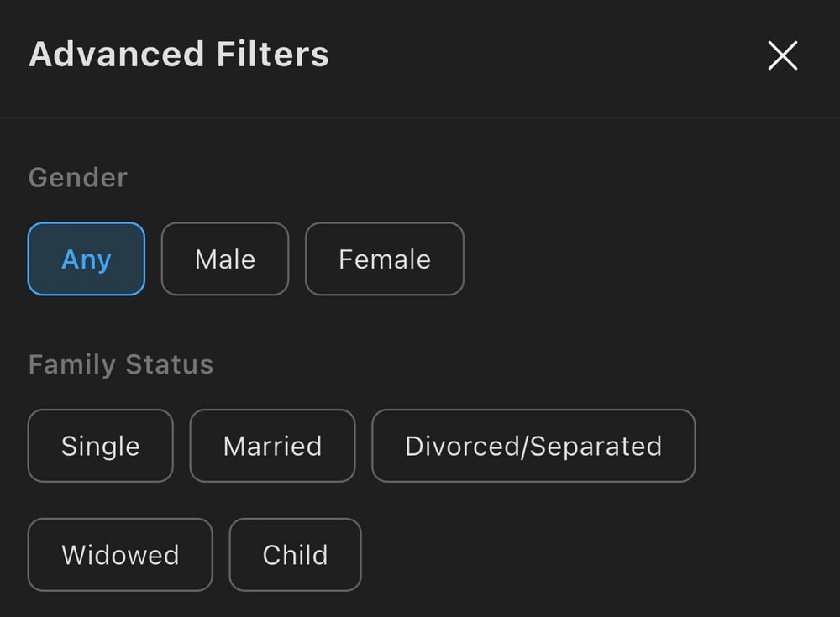
Task: Tap the Widowed button
Action: (120, 555)
